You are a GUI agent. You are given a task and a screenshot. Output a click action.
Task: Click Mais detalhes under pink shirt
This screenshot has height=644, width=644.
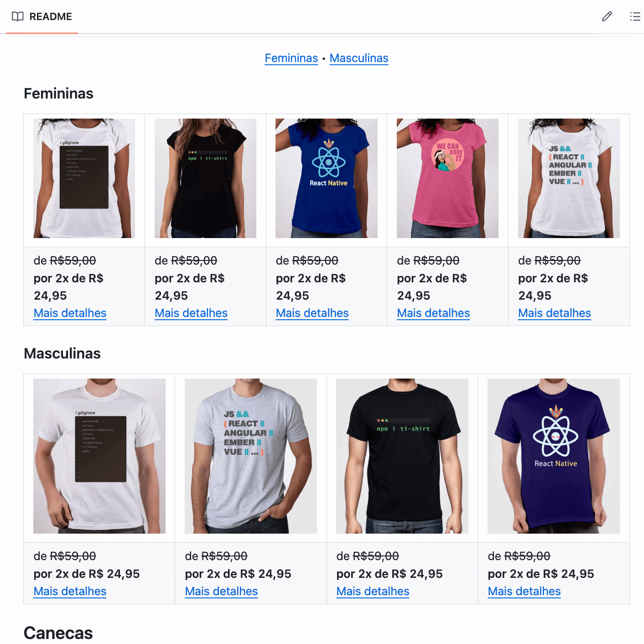(433, 313)
